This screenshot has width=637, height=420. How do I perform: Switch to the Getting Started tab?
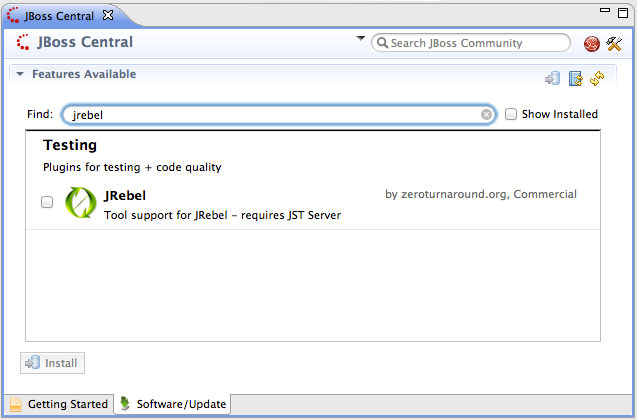point(59,404)
